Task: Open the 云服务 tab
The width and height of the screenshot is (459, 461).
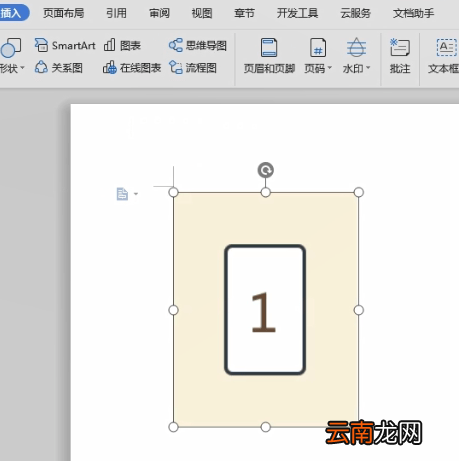Action: pyautogui.click(x=355, y=13)
